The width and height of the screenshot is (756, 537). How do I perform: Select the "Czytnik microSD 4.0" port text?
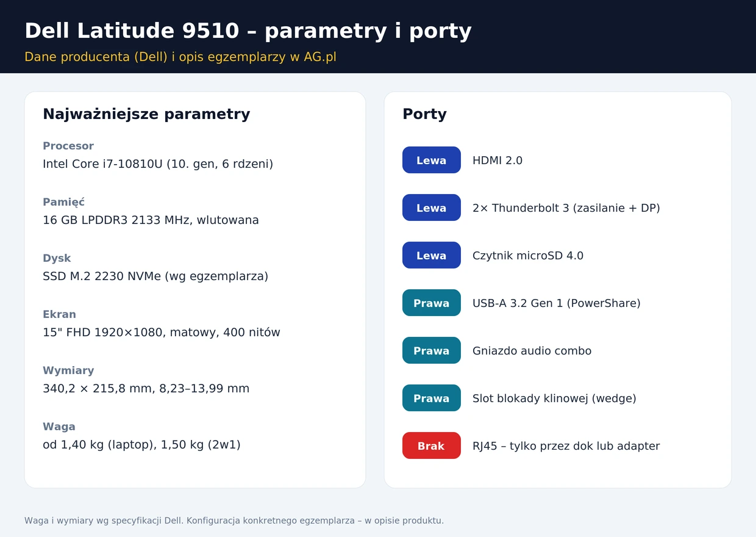tap(528, 256)
